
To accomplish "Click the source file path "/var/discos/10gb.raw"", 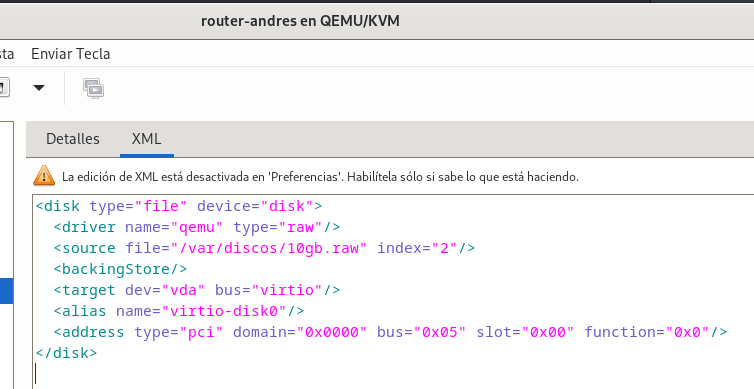I will pos(269,248).
